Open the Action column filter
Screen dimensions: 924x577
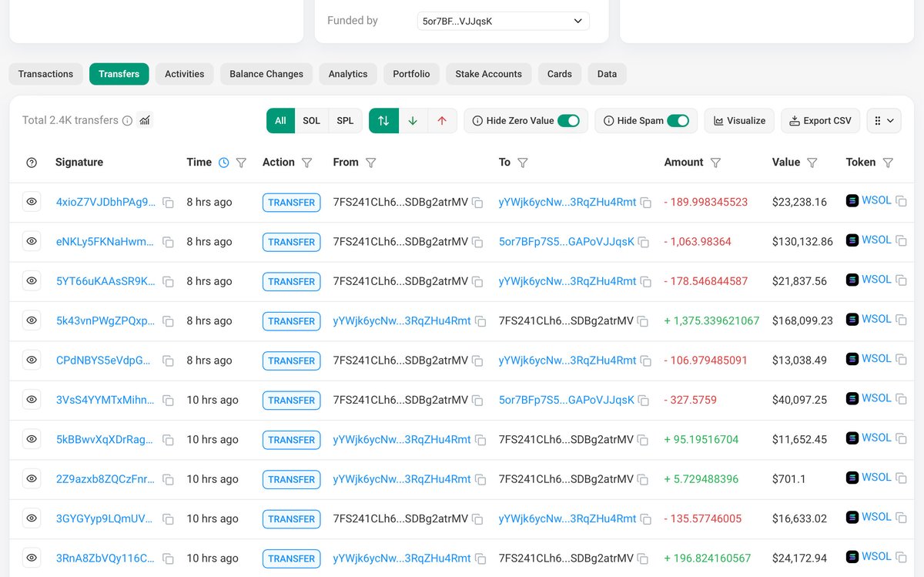coord(307,163)
